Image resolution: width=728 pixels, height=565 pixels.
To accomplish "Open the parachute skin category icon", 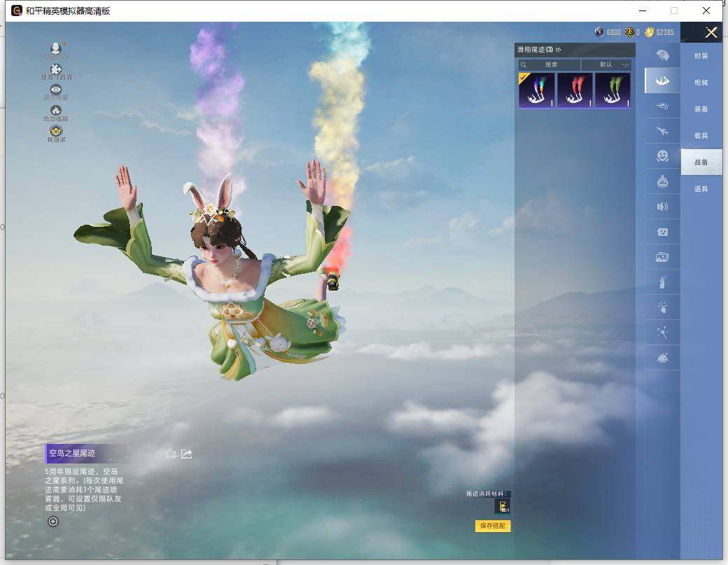I will click(662, 56).
